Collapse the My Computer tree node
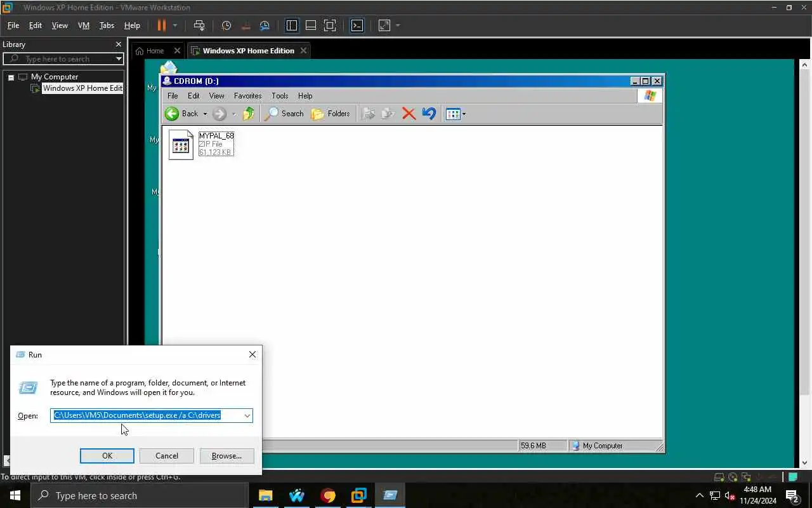This screenshot has width=812, height=508. click(11, 77)
